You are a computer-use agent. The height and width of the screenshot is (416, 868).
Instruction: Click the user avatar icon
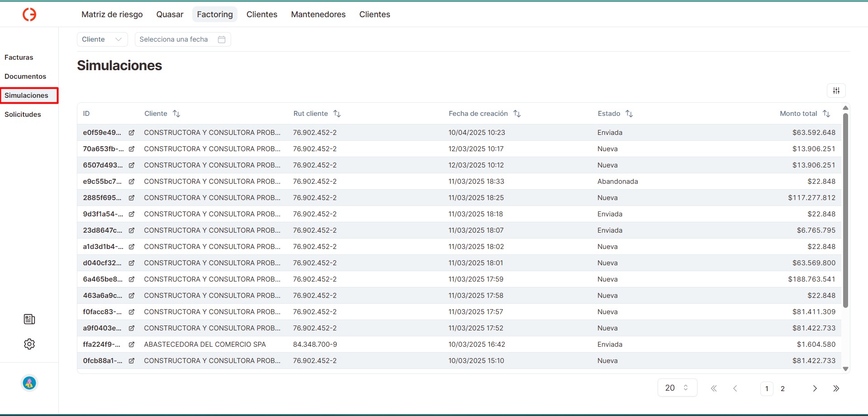(x=29, y=383)
